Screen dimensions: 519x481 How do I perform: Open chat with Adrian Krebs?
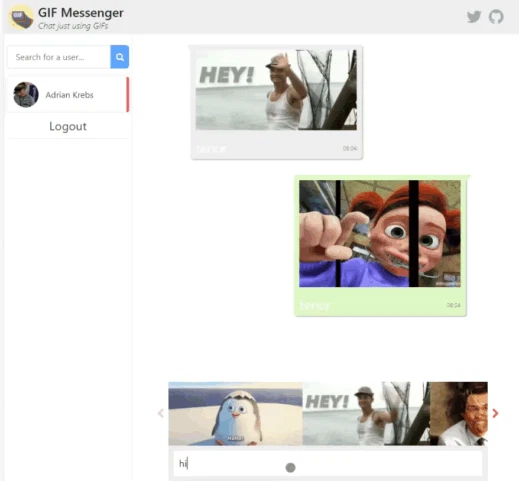point(68,95)
